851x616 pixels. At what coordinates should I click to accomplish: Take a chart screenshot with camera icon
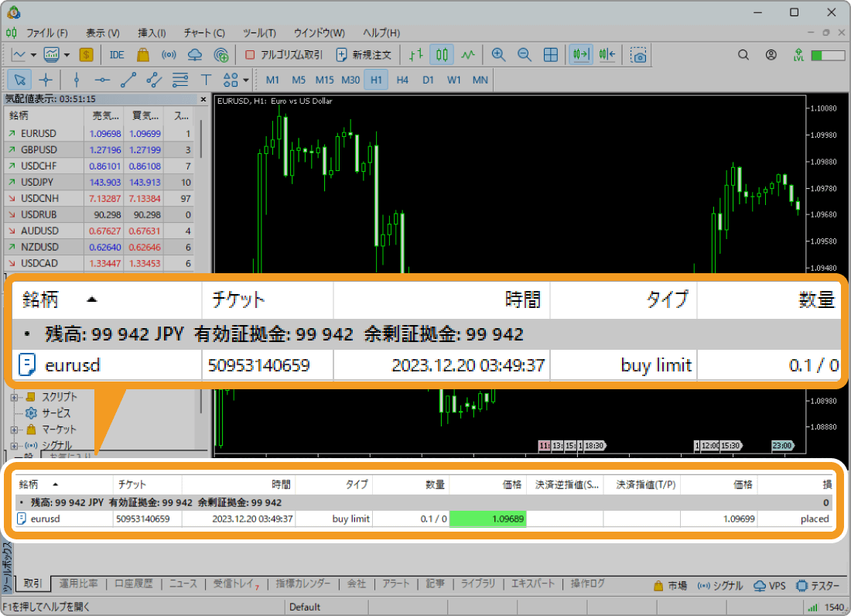point(638,55)
